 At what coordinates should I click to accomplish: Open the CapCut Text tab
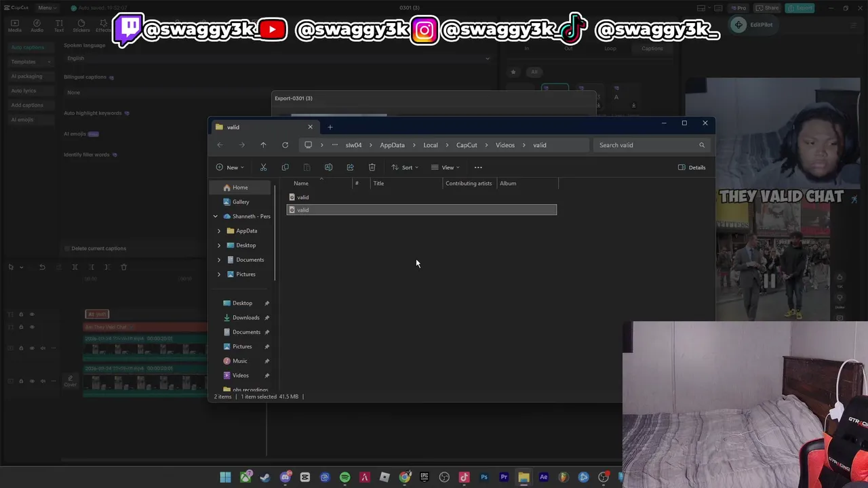tap(59, 26)
